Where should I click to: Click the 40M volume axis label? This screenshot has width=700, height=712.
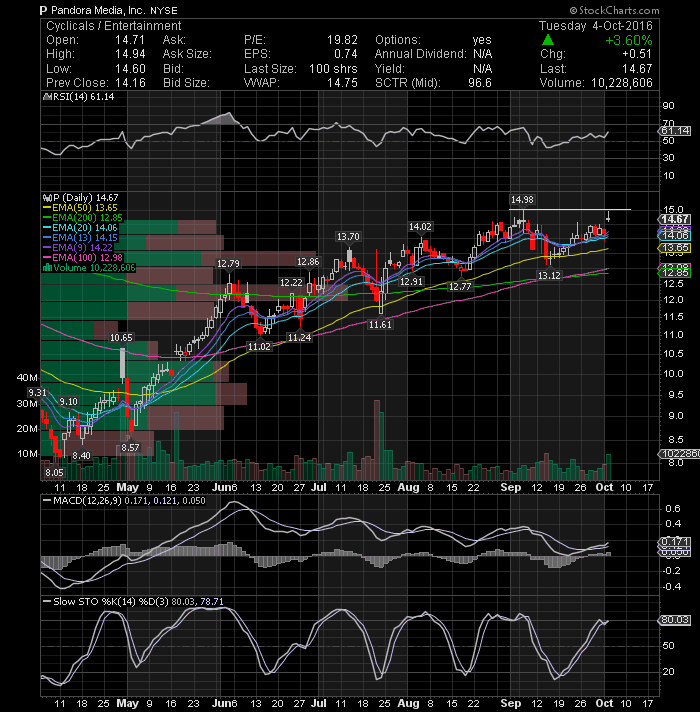[x=27, y=378]
